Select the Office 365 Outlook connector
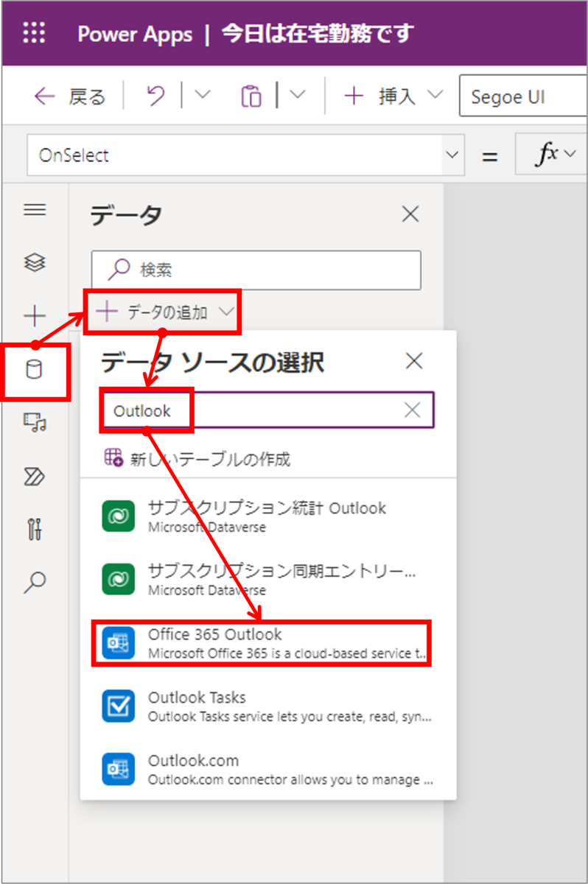The image size is (588, 884). [x=268, y=643]
